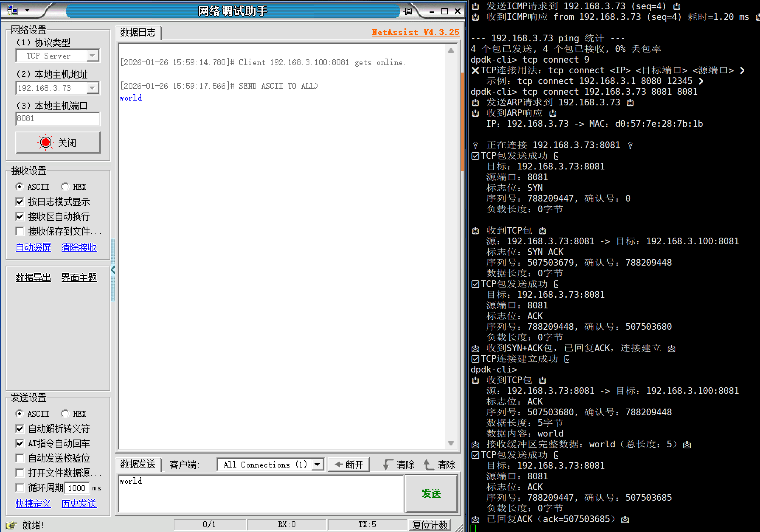Image resolution: width=760 pixels, height=532 pixels.
Task: Select HEX receive mode radio button
Action: [65, 187]
